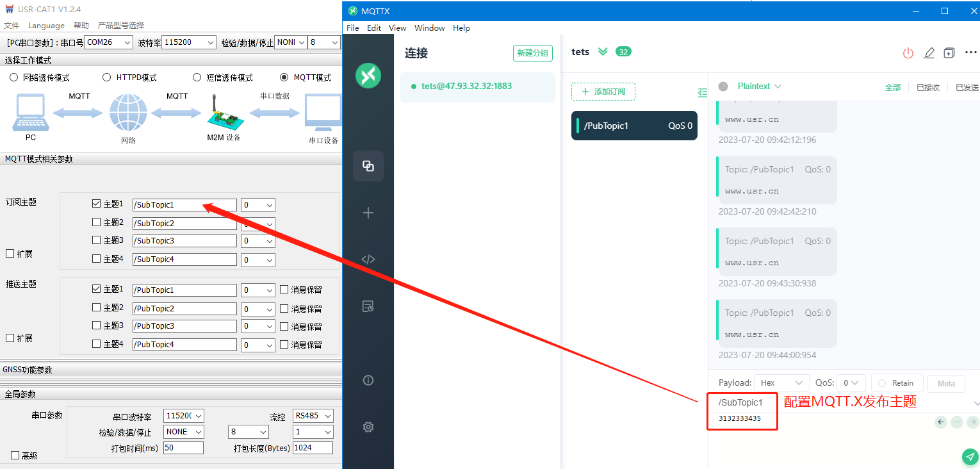
Task: Click the 添加订阅 button
Action: (603, 92)
